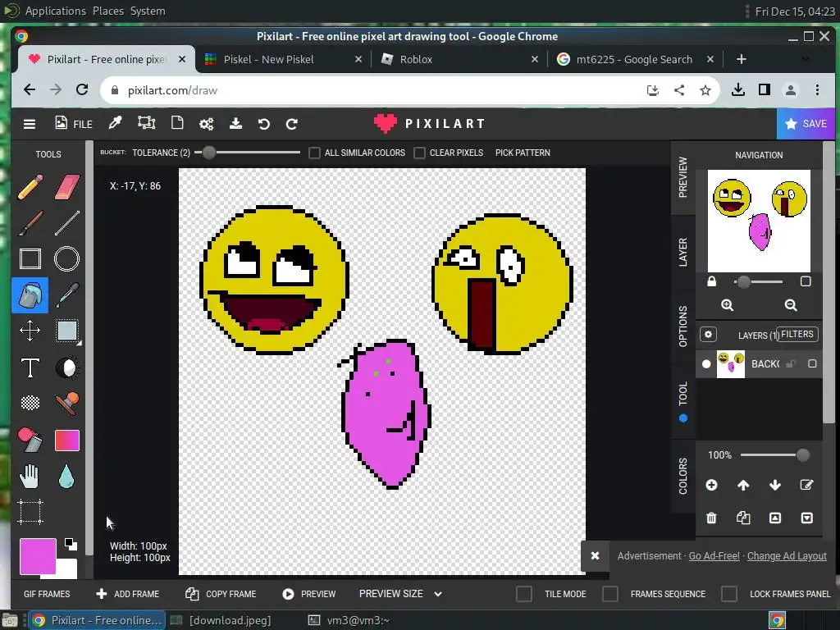Screen dimensions: 840x630
Task: Switch to Piskel - New Piskel tab
Action: [x=283, y=59]
